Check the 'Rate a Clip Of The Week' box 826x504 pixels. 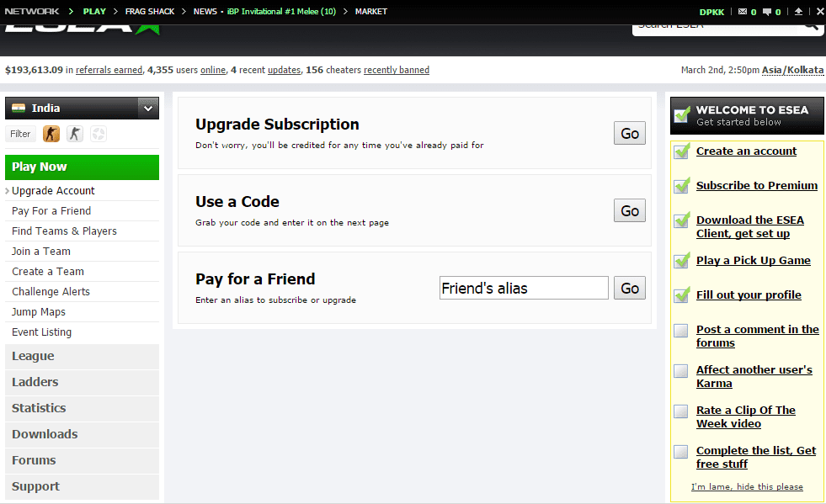(681, 411)
